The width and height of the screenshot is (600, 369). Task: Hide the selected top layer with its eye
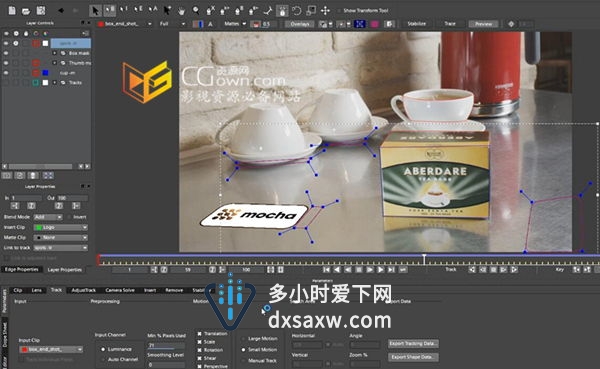pos(6,43)
